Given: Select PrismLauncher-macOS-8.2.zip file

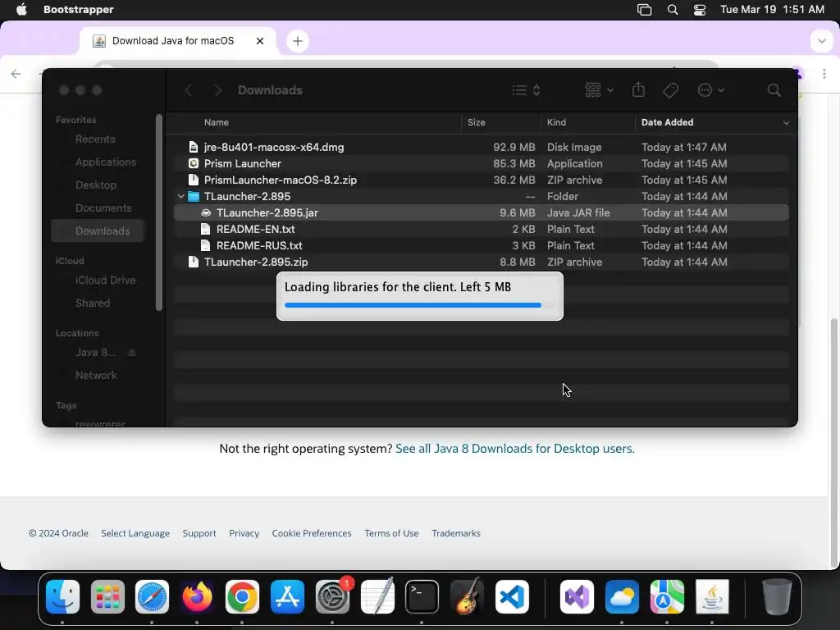Looking at the screenshot, I should pos(481,180).
